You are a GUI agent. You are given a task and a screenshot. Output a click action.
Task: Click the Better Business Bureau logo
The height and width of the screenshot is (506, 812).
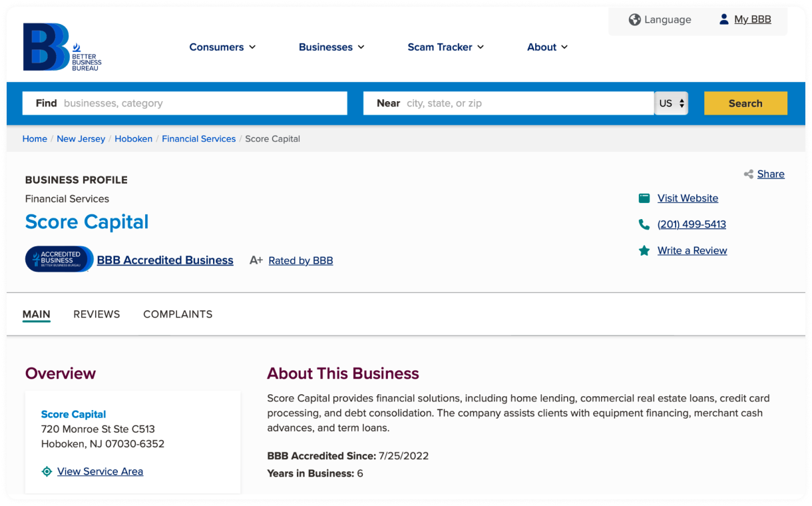pyautogui.click(x=62, y=47)
